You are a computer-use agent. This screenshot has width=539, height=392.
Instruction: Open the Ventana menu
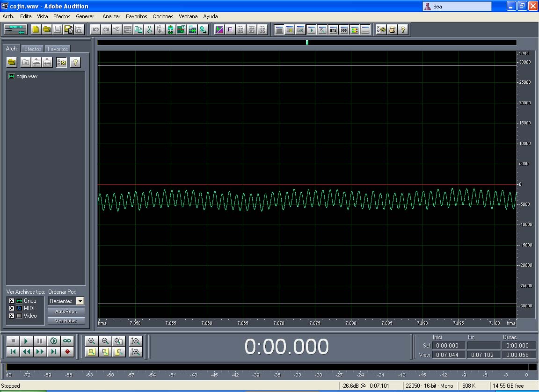[188, 16]
